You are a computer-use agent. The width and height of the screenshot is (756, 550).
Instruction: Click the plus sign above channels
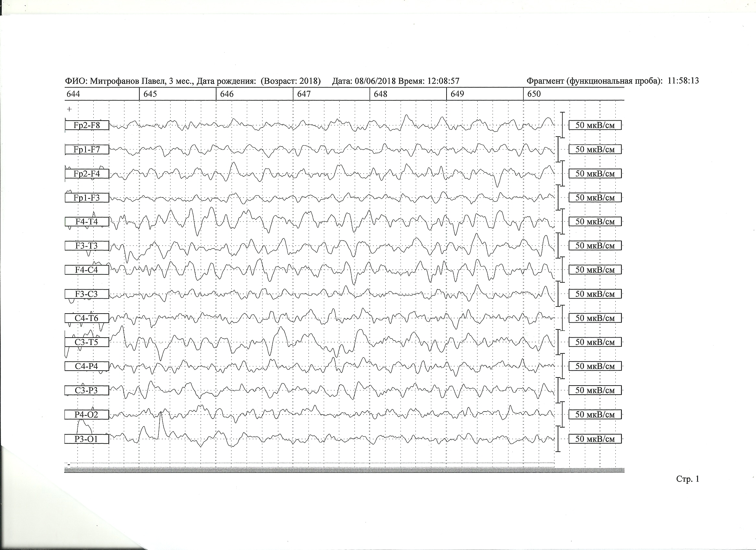(x=69, y=109)
